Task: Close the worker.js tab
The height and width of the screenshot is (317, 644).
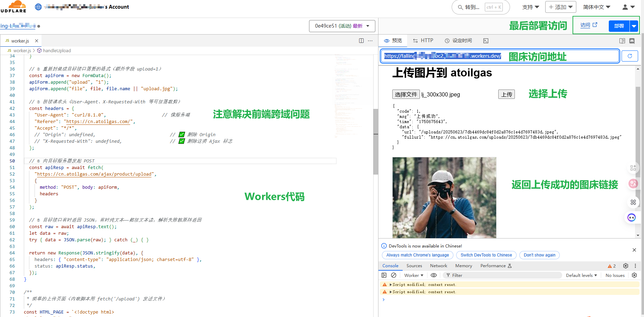Action: click(x=37, y=41)
